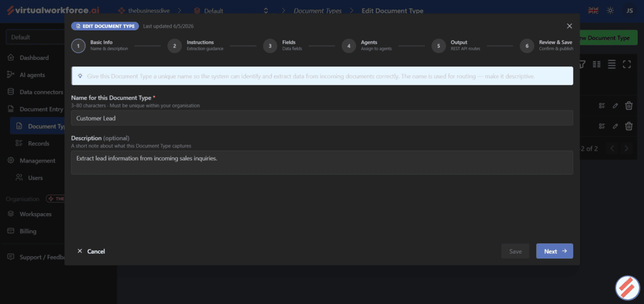Click the filter icon in table toolbar
The image size is (644, 304).
pyautogui.click(x=582, y=64)
